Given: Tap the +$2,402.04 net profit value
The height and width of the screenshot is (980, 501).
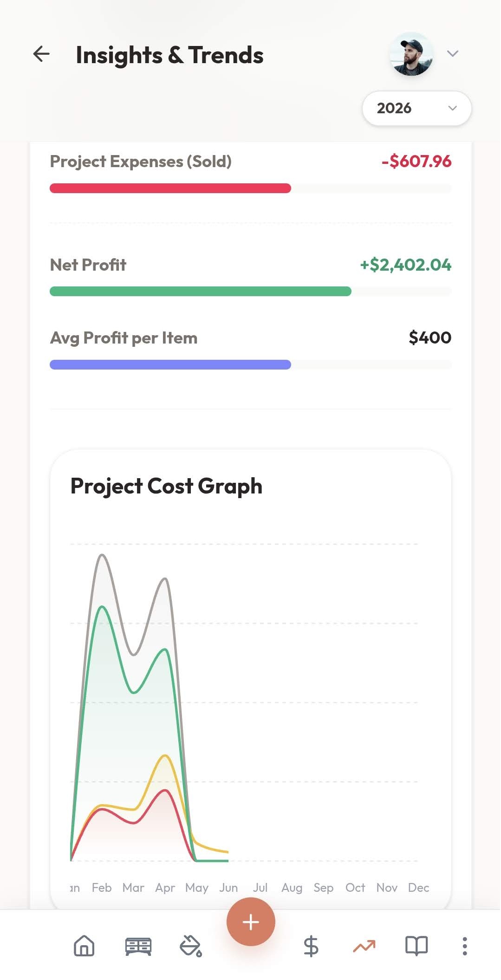Looking at the screenshot, I should tap(405, 265).
